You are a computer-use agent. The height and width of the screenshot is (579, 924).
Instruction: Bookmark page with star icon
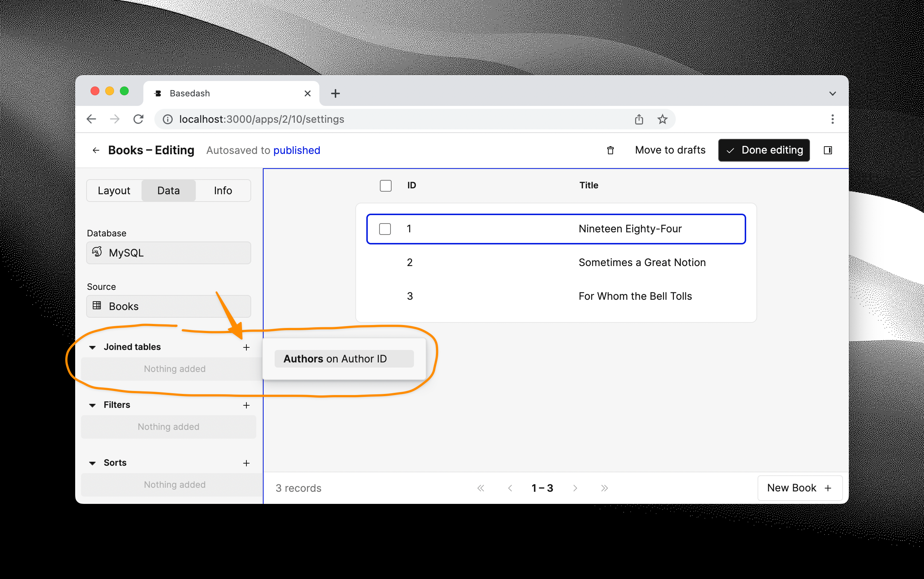(x=662, y=119)
